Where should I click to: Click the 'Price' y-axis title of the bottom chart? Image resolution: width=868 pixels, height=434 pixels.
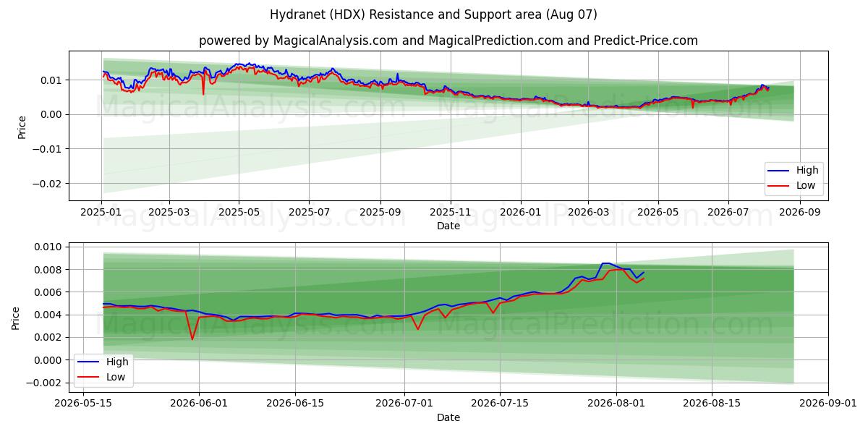pyautogui.click(x=16, y=318)
